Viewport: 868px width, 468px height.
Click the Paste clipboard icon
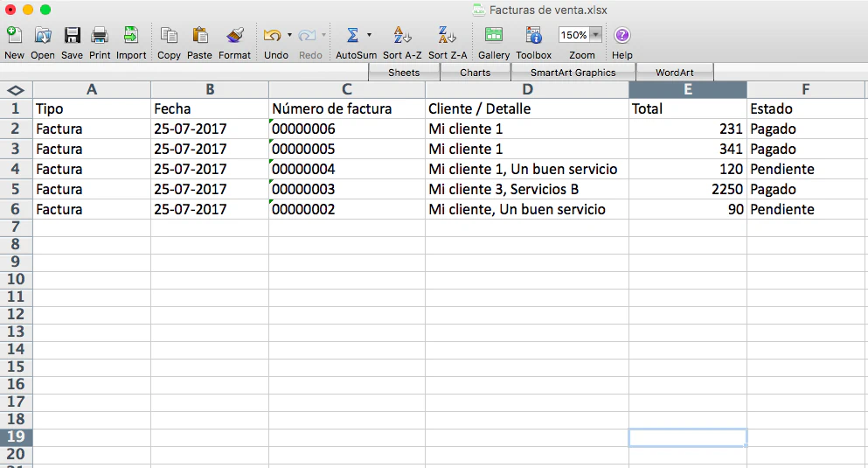pyautogui.click(x=199, y=36)
